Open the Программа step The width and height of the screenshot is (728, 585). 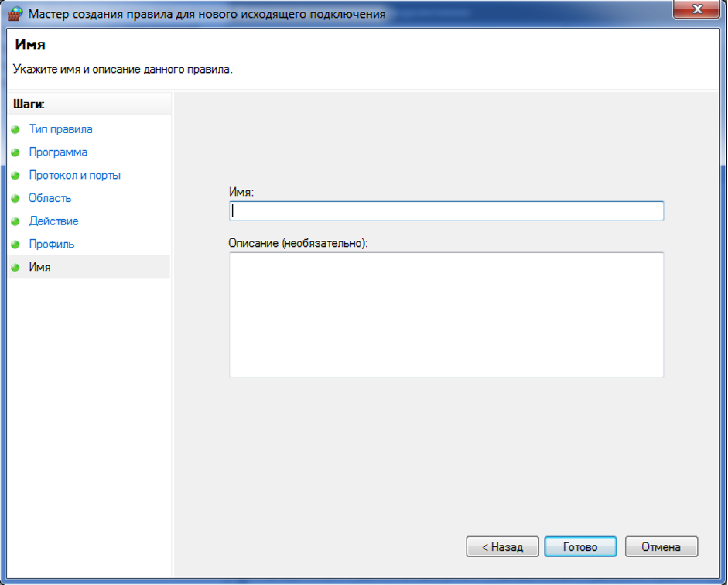tap(58, 152)
